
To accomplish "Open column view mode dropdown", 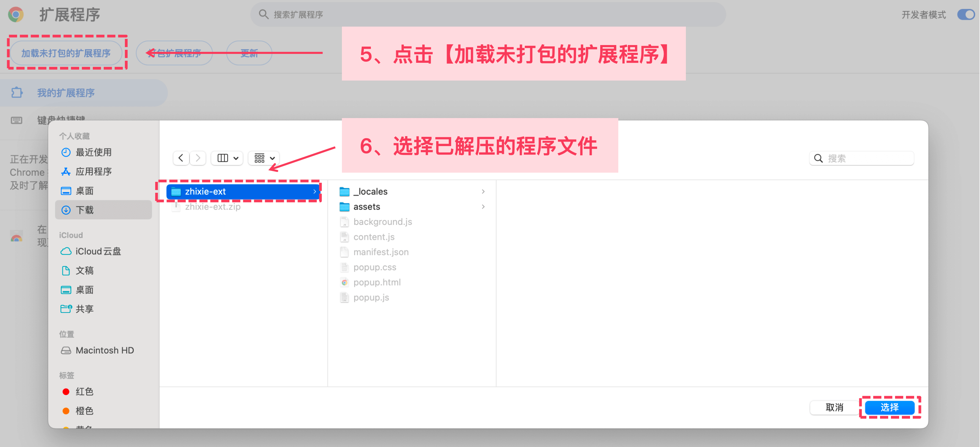I will click(x=227, y=158).
